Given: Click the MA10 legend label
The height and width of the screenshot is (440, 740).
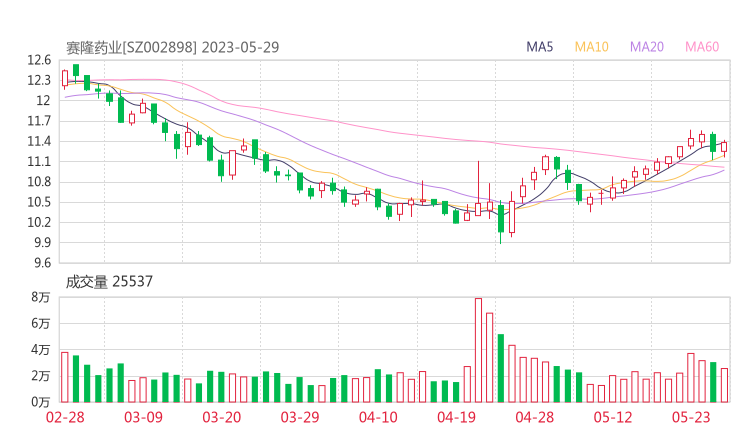Looking at the screenshot, I should coord(591,47).
